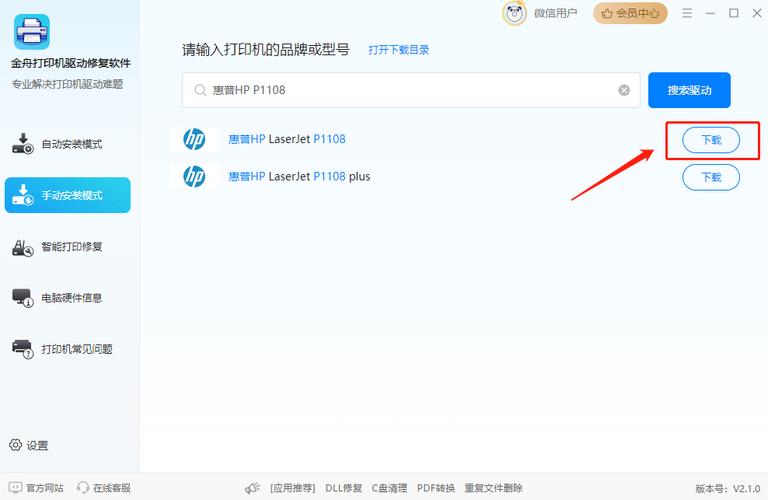
Task: Open the member center (会员中心)
Action: click(x=630, y=13)
